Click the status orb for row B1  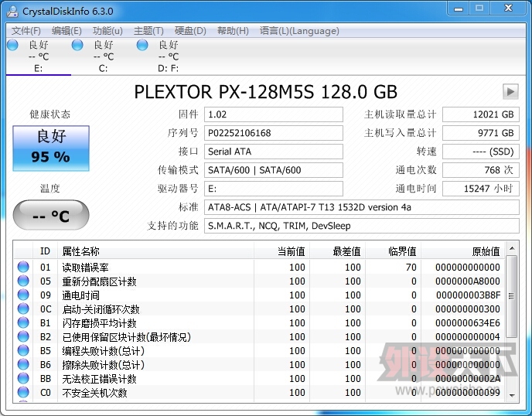pyautogui.click(x=23, y=323)
